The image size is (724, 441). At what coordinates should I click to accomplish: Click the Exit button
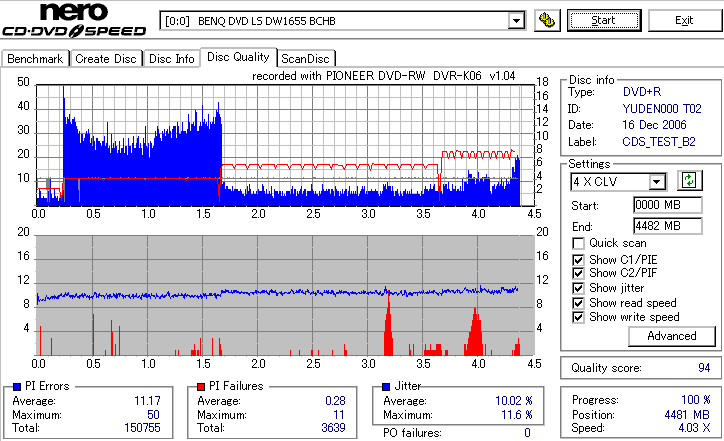click(684, 21)
